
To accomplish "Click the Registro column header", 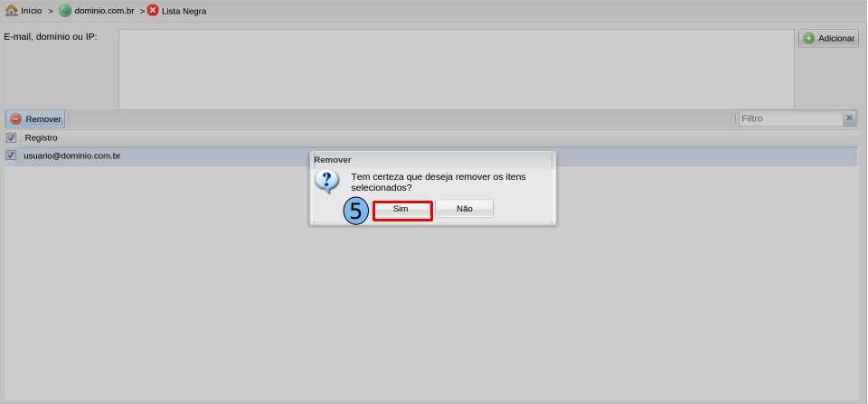I will [41, 137].
